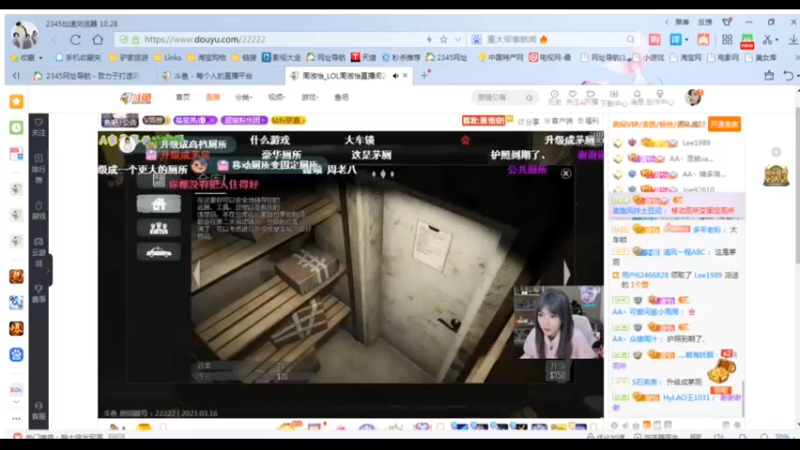This screenshot has height=450, width=800.
Task: Open the green extension marked new
Action: (x=747, y=41)
